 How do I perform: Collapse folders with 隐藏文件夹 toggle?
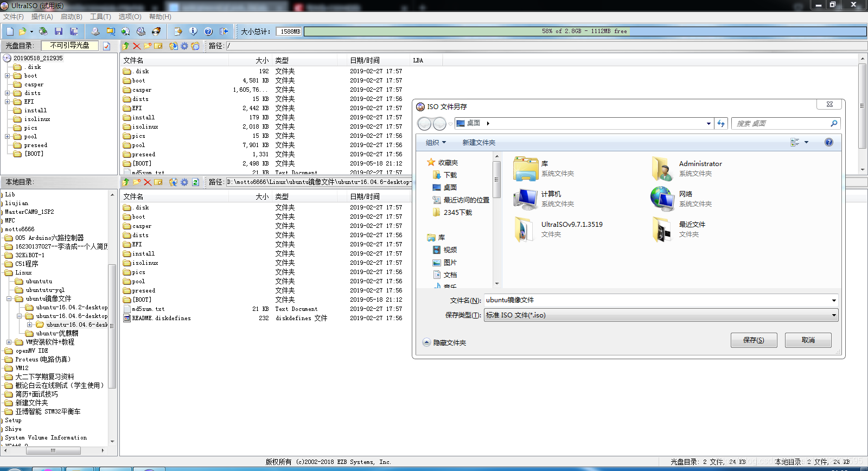point(444,342)
